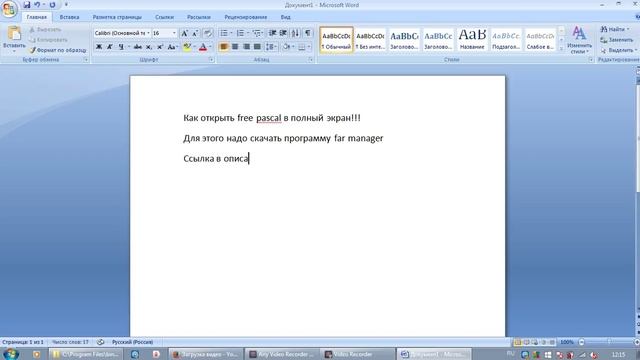
Task: Toggle strikethrough abc formatting
Action: (x=138, y=47)
